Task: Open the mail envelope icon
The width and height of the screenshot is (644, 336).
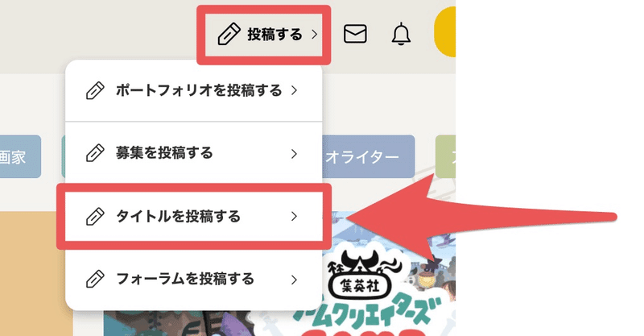Action: [x=355, y=34]
